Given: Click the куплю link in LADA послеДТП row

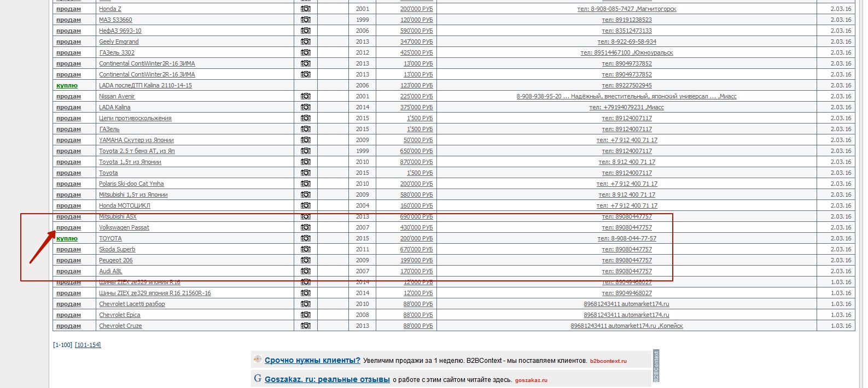Looking at the screenshot, I should click(67, 85).
